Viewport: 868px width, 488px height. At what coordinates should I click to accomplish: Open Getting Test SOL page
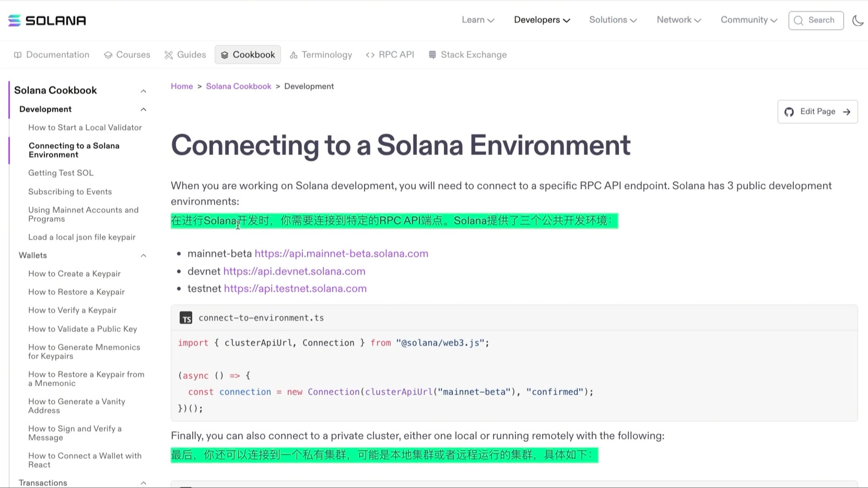61,173
